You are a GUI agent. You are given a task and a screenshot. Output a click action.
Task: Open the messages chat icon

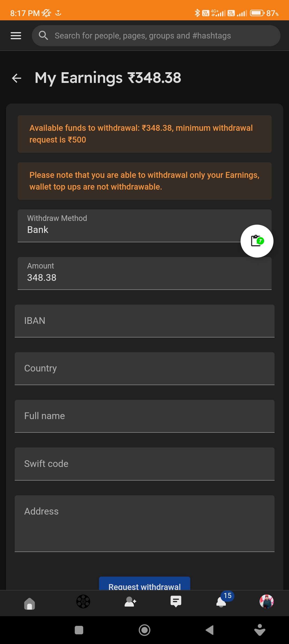pyautogui.click(x=176, y=602)
